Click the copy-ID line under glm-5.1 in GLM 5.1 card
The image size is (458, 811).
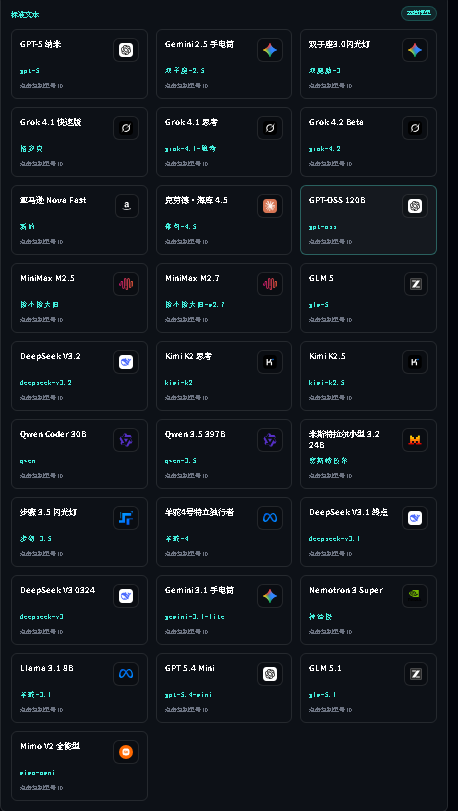[x=331, y=710]
